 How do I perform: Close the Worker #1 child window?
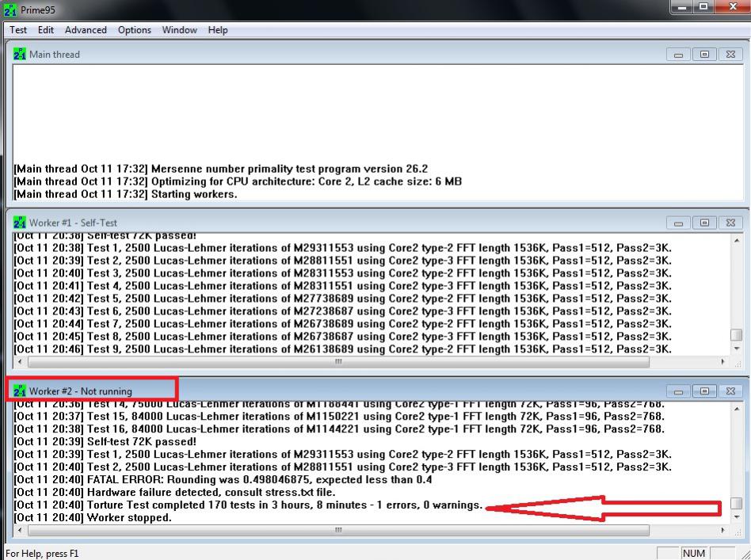coord(730,223)
